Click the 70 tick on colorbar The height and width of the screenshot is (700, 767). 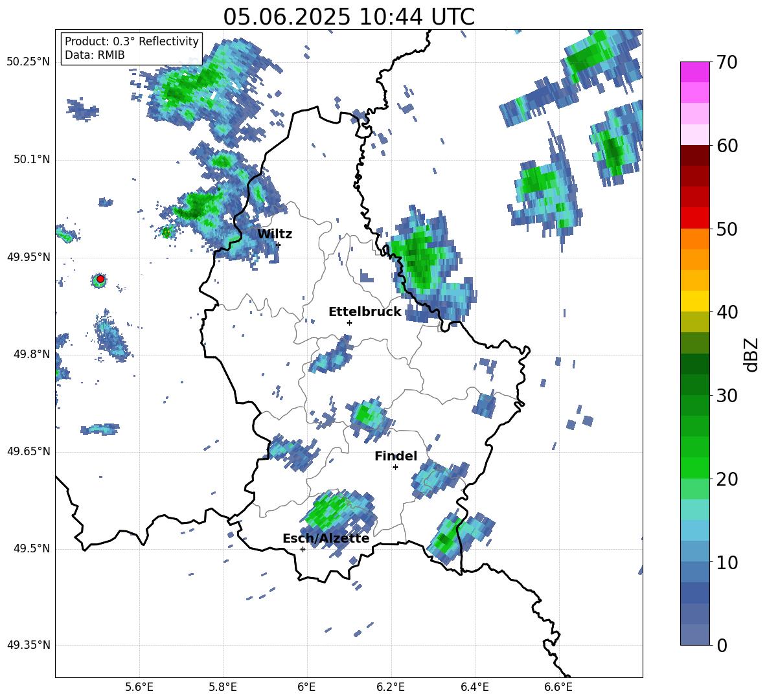click(727, 63)
